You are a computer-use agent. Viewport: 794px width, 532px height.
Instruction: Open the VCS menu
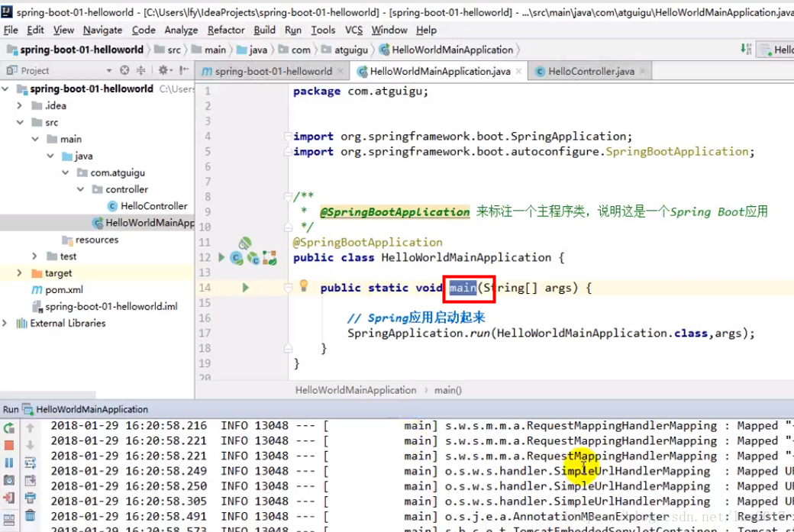click(353, 31)
